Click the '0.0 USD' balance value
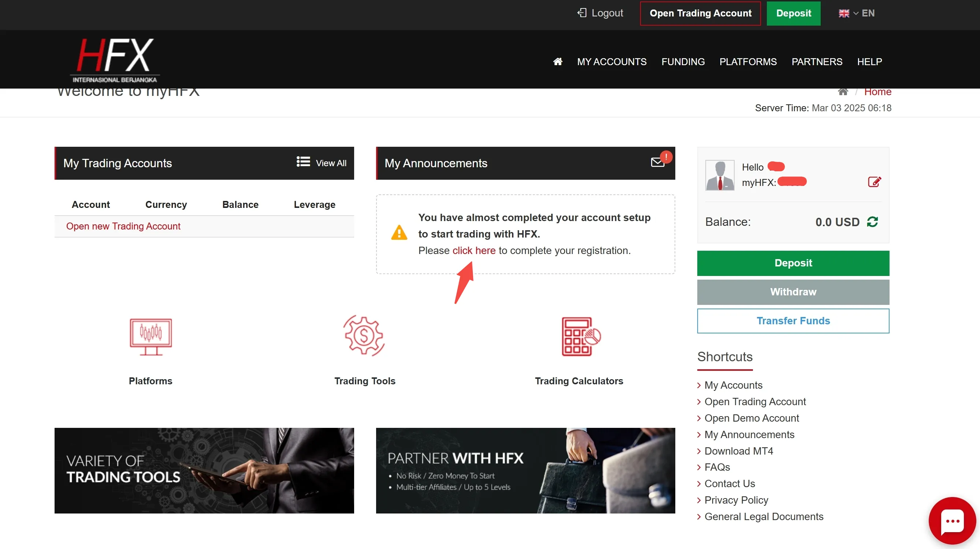This screenshot has height=549, width=980. click(x=837, y=222)
